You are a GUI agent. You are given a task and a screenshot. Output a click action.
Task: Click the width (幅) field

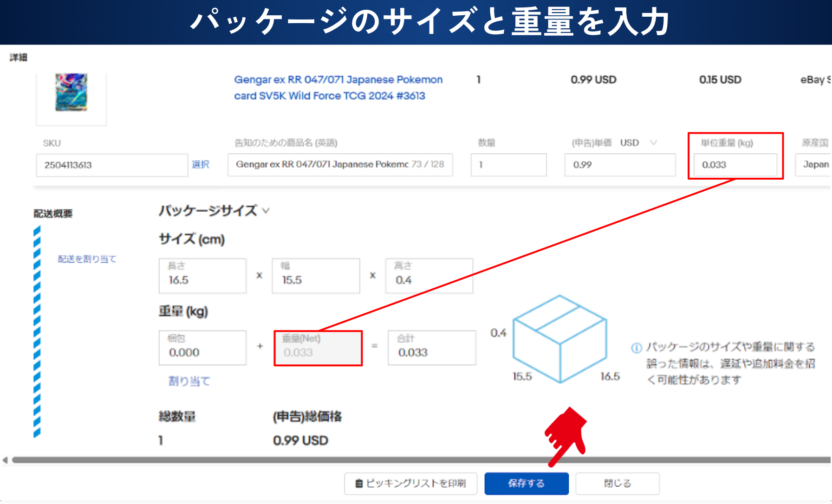coord(316,276)
